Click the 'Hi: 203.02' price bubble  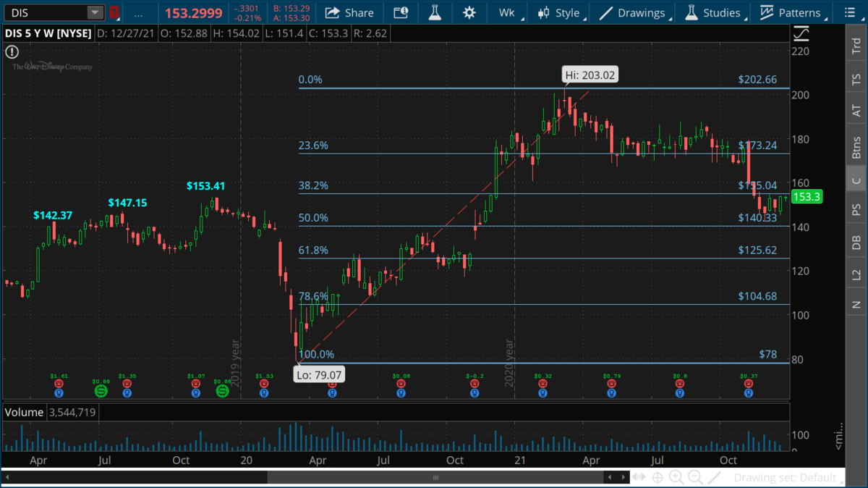(590, 75)
